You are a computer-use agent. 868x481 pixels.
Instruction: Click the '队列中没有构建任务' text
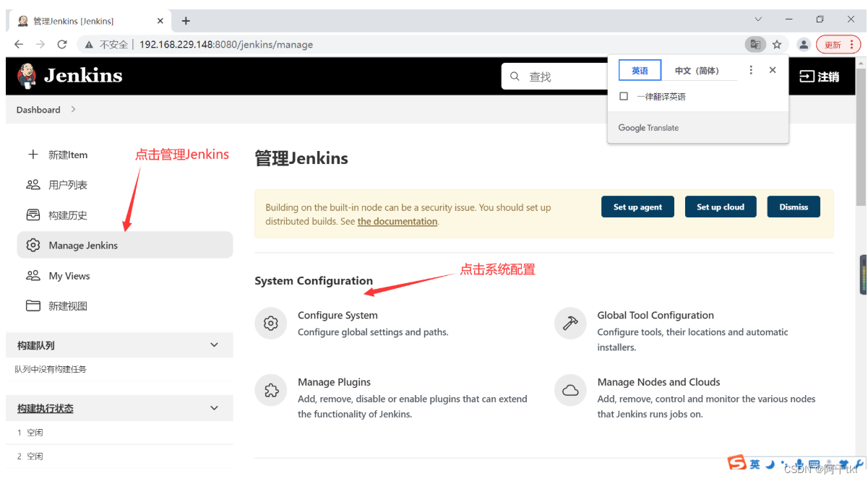click(51, 369)
